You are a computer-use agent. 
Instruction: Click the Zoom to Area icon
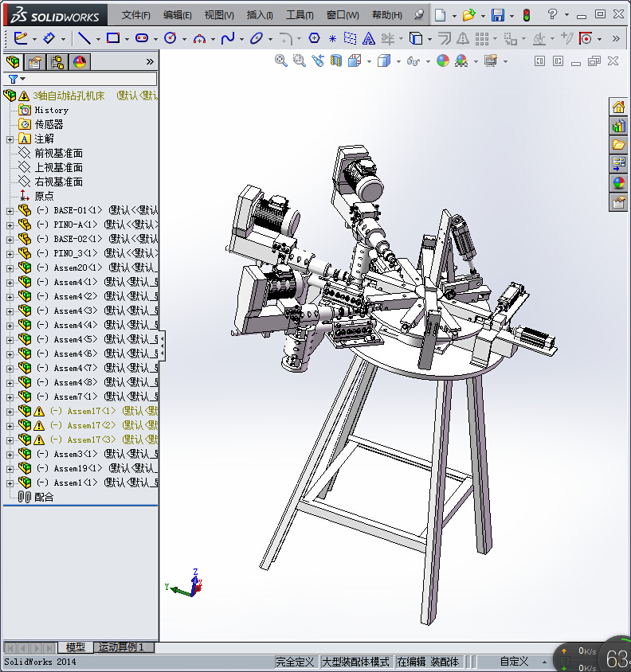click(300, 61)
